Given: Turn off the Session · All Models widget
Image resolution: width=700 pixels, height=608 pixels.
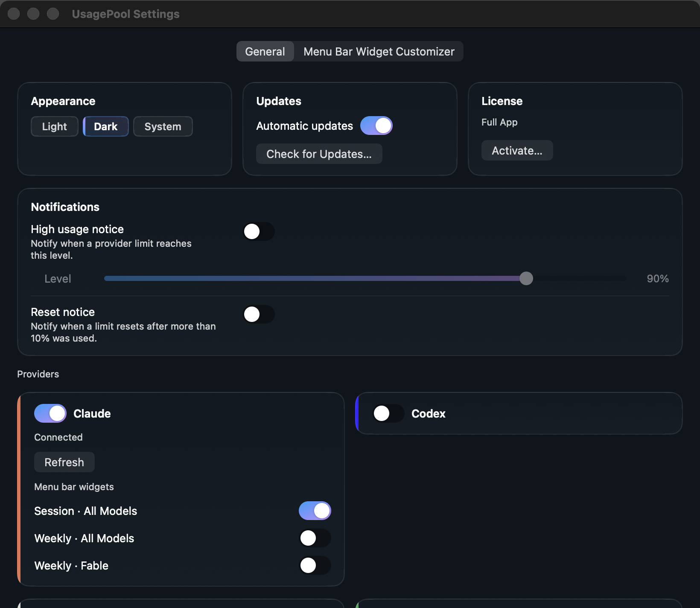Looking at the screenshot, I should (315, 511).
